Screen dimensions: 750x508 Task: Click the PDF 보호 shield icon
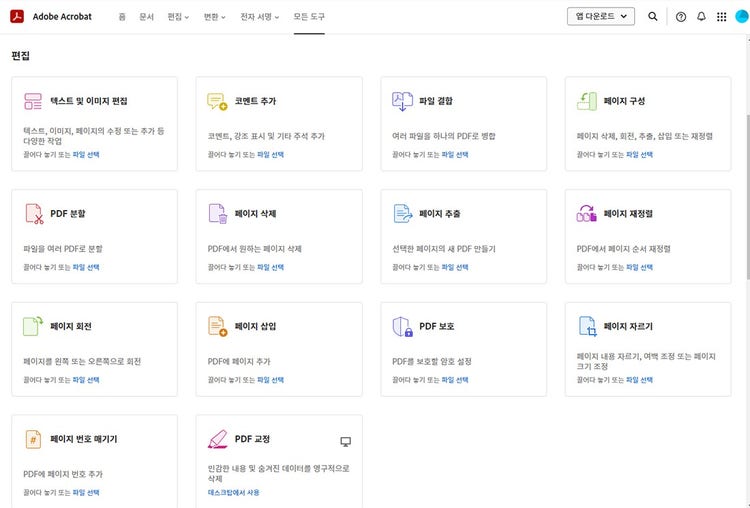tap(402, 327)
